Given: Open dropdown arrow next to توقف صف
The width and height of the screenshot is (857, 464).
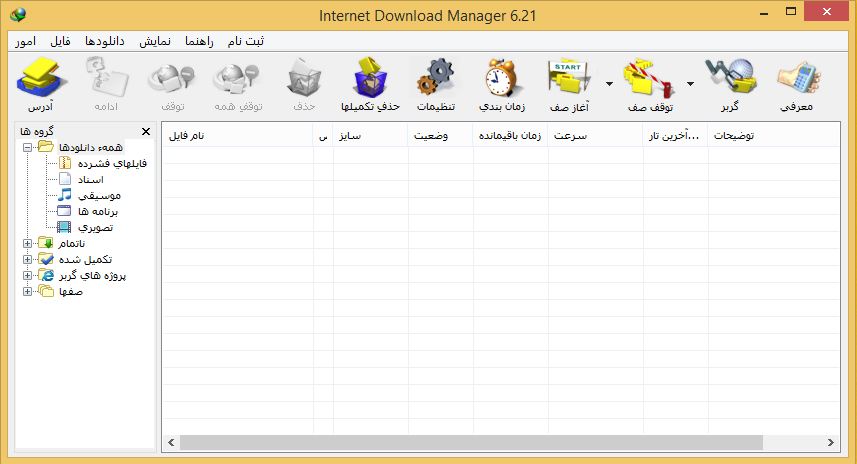Looking at the screenshot, I should [x=690, y=84].
